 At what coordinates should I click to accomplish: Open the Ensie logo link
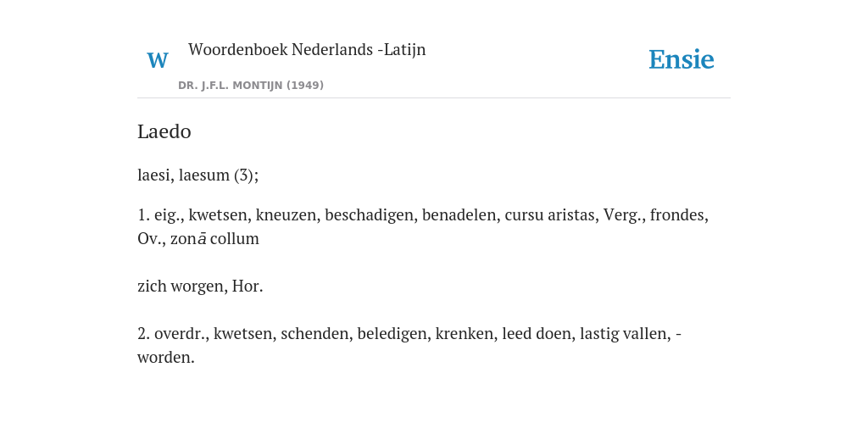click(x=682, y=59)
